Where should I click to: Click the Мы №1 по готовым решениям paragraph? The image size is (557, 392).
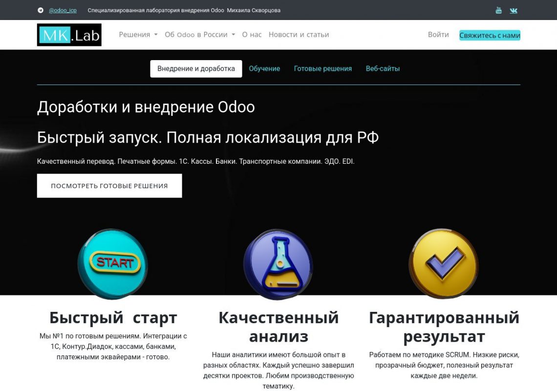pos(113,346)
